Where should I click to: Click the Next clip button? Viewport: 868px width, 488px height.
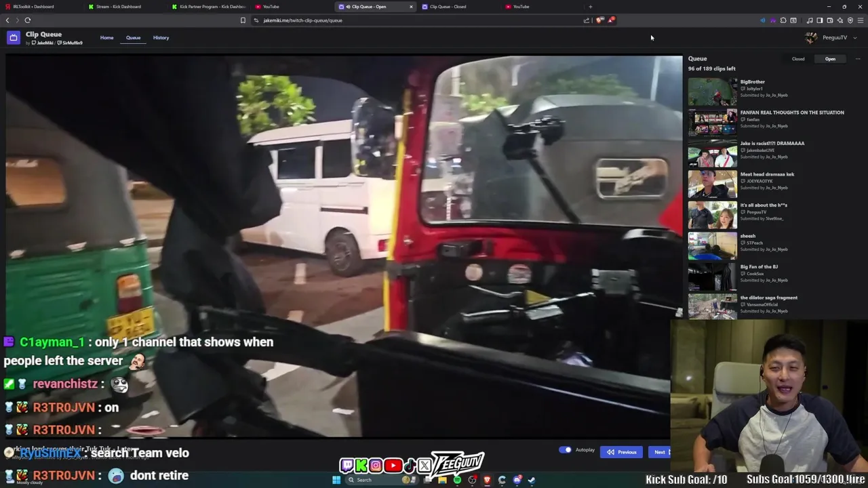[x=659, y=452]
